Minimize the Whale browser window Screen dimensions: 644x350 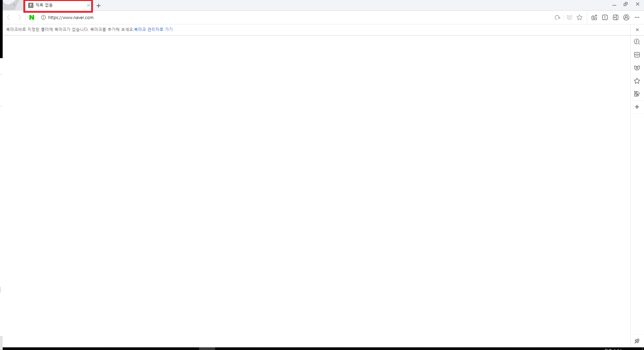click(x=614, y=5)
